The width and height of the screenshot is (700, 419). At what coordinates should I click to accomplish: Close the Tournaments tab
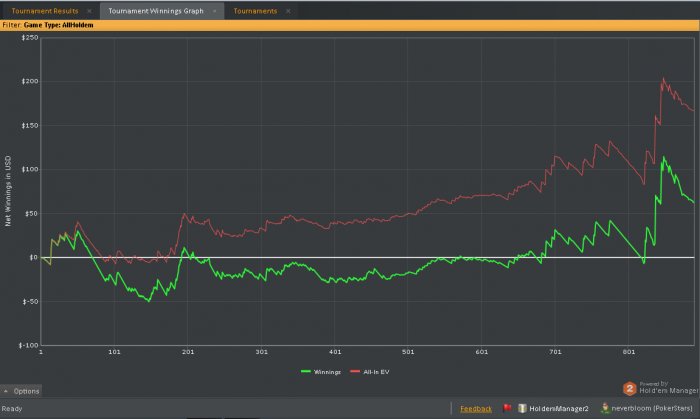pyautogui.click(x=288, y=11)
